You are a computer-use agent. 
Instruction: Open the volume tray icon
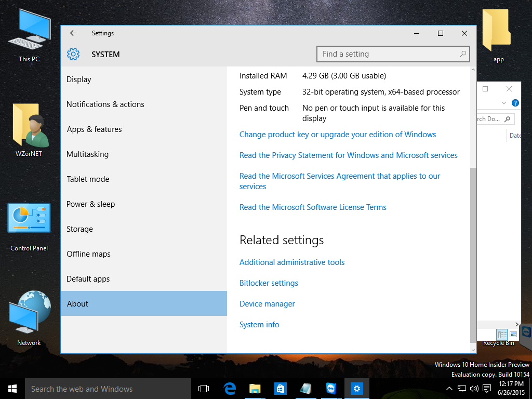point(474,389)
